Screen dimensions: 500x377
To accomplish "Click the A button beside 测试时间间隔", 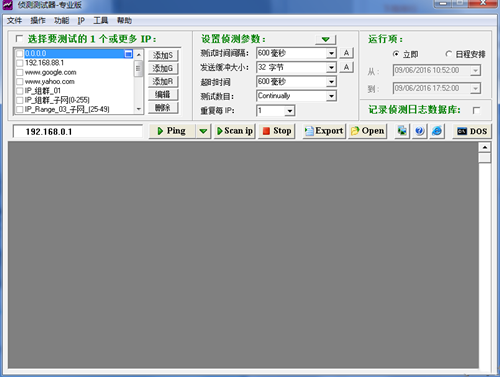I will [346, 53].
